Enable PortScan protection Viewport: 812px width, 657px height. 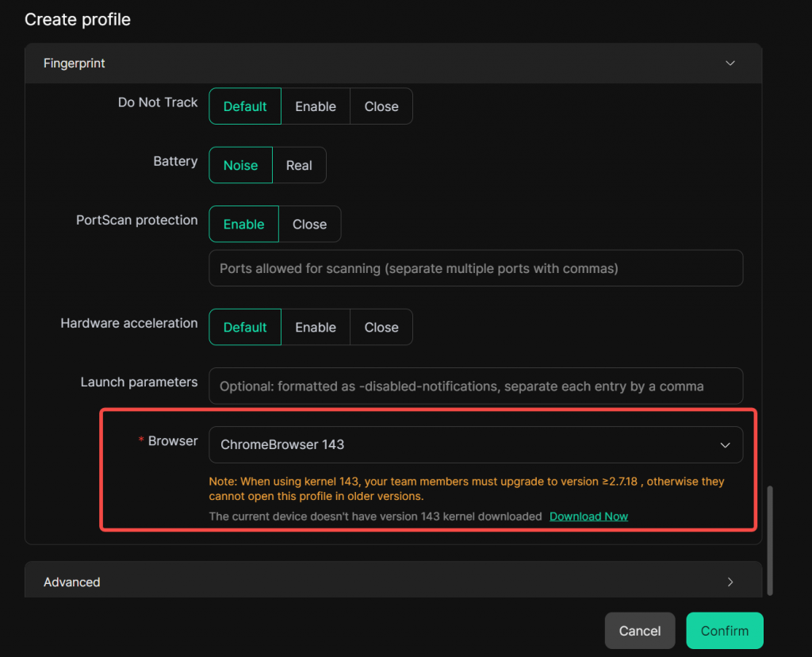point(243,225)
